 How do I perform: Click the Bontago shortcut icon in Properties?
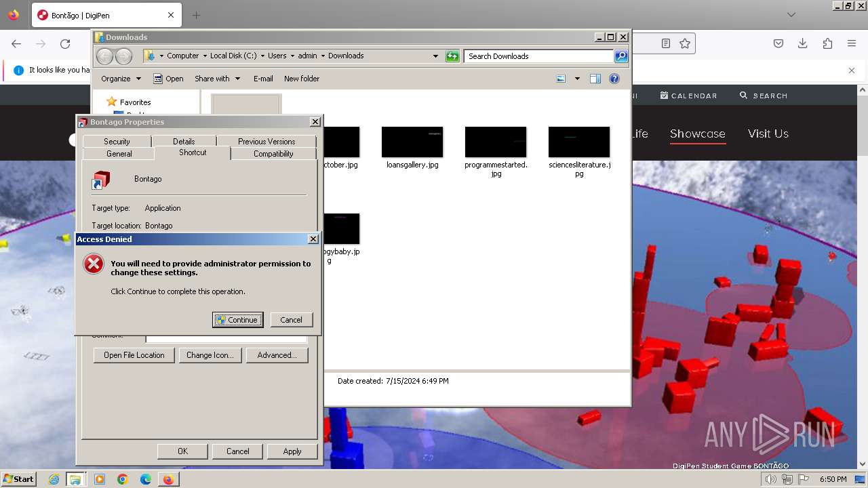(100, 180)
